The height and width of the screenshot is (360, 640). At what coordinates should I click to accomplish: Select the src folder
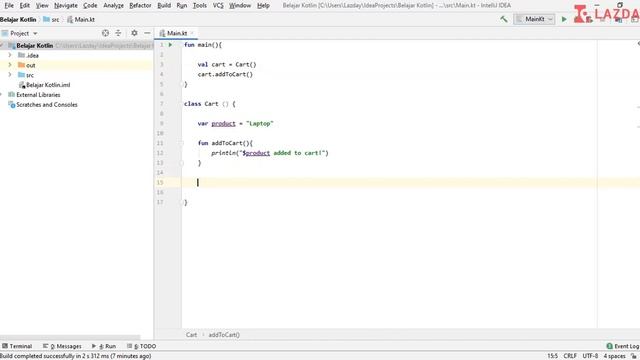click(x=26, y=75)
